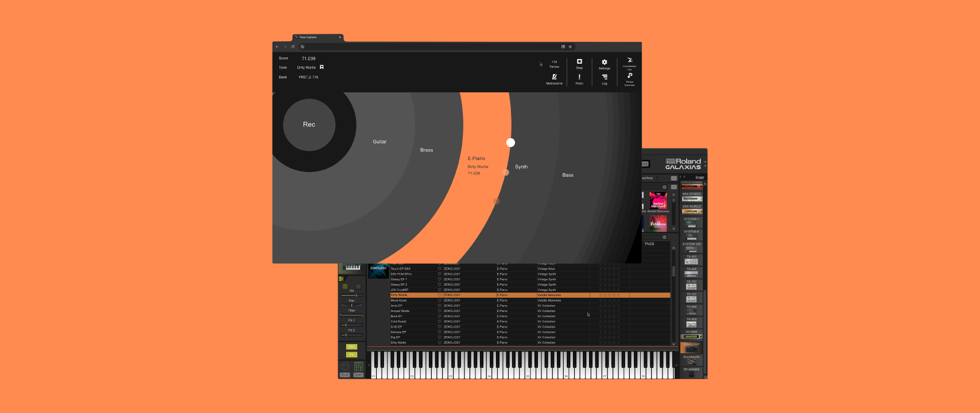Select Dirty Wurlie row under Volatile Memories
This screenshot has width=980, height=413.
pos(530,295)
